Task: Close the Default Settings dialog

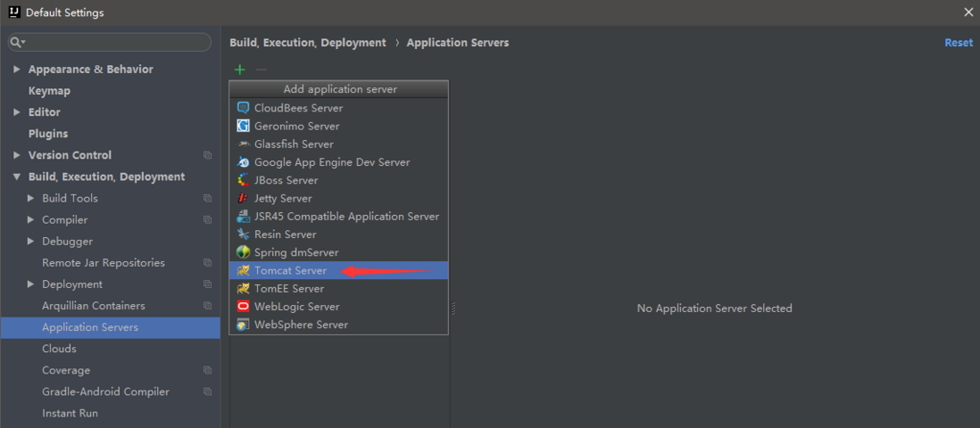Action: point(968,12)
